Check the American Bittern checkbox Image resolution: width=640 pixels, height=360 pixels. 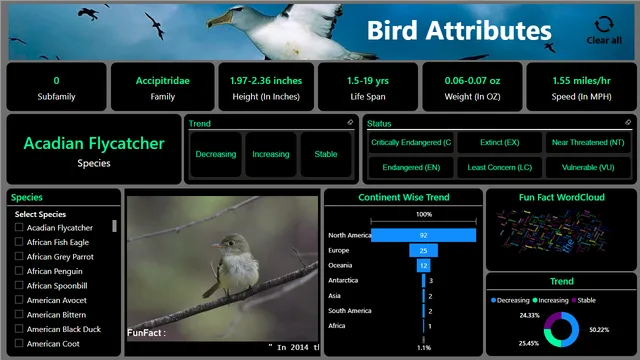point(19,314)
